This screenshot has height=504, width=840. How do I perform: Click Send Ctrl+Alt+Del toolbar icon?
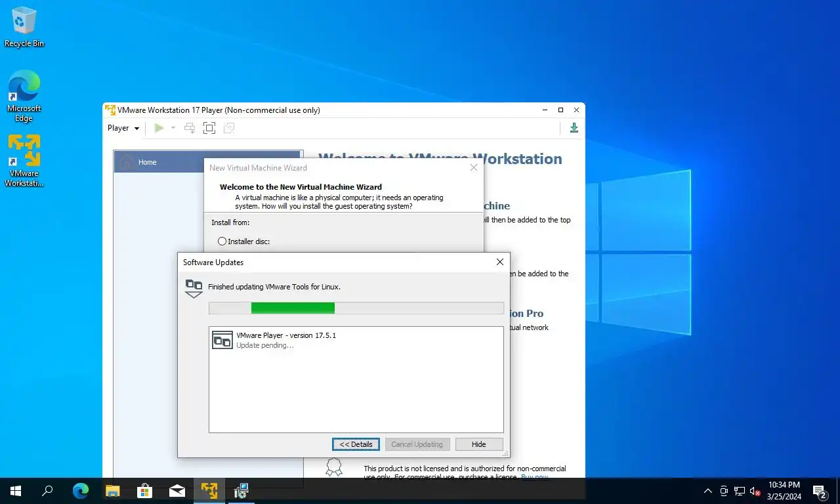point(190,128)
